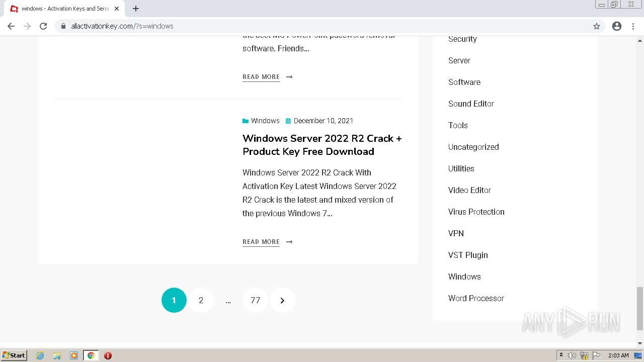Open a new tab with the plus button

pos(136,9)
